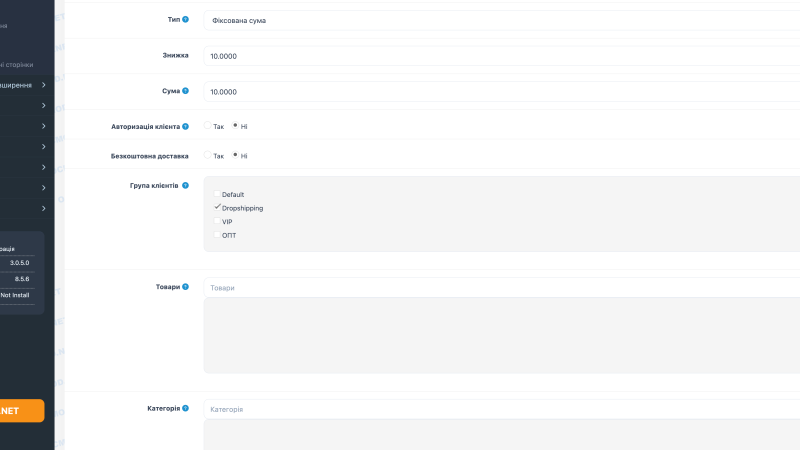This screenshot has width=800, height=450.
Task: Open the Тип dropdown showing Фіксована сума
Action: [x=502, y=20]
